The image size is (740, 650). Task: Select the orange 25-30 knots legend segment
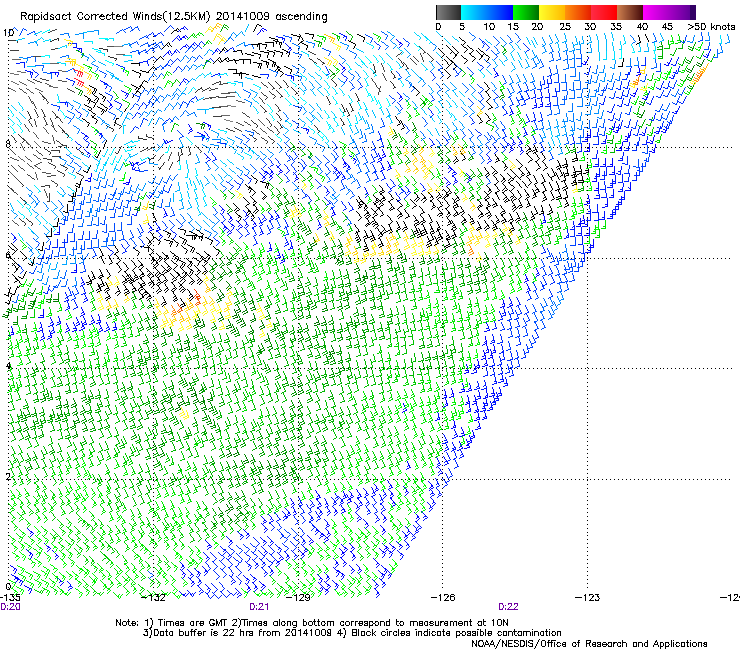click(x=578, y=12)
